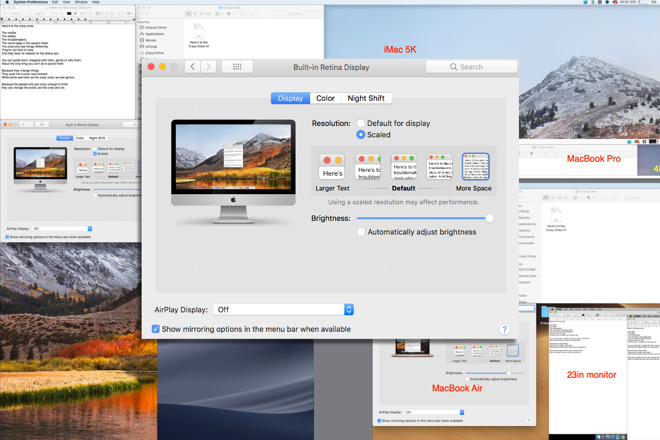The height and width of the screenshot is (440, 660).
Task: Select Color tab in left background preferences window
Action: tap(80, 138)
